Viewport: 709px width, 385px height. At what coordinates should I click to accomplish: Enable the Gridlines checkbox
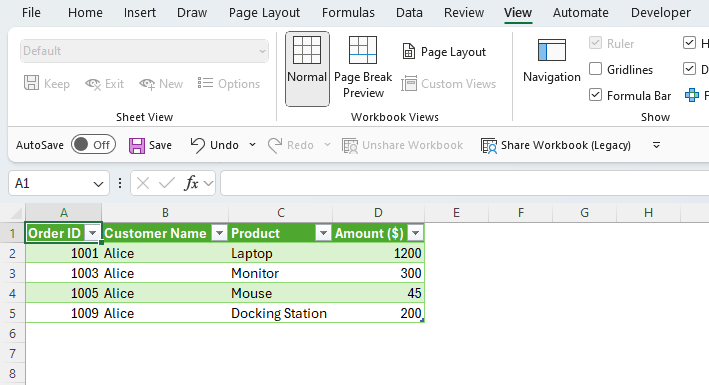pos(596,69)
